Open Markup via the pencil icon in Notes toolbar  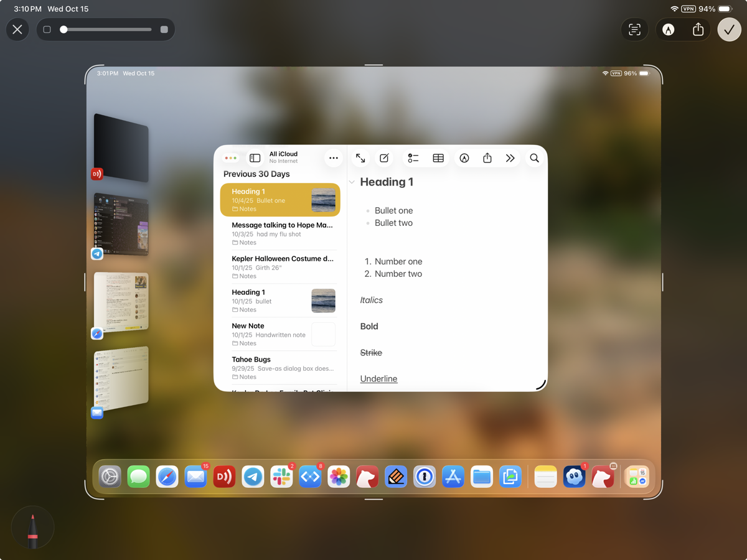(x=464, y=158)
